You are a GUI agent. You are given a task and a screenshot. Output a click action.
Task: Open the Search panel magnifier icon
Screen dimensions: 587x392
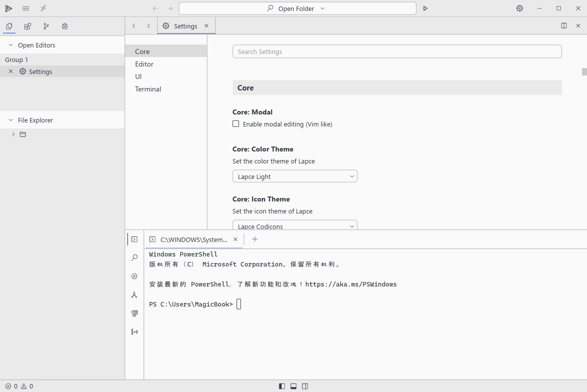[x=135, y=257]
